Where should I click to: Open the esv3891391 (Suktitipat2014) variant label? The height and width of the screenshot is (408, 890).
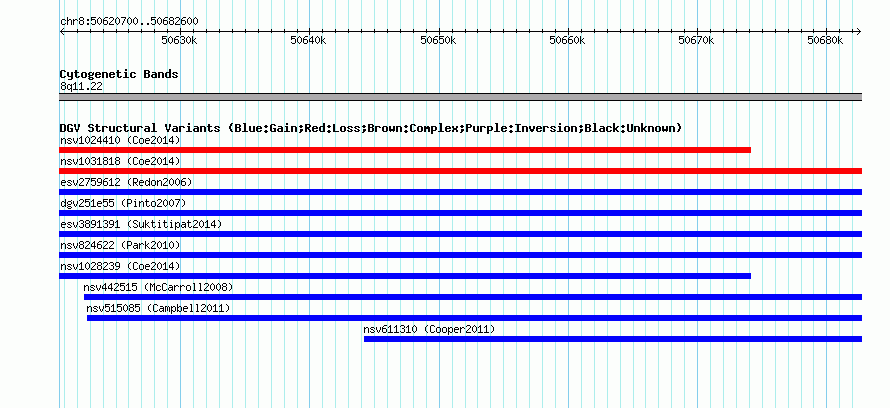tap(141, 224)
